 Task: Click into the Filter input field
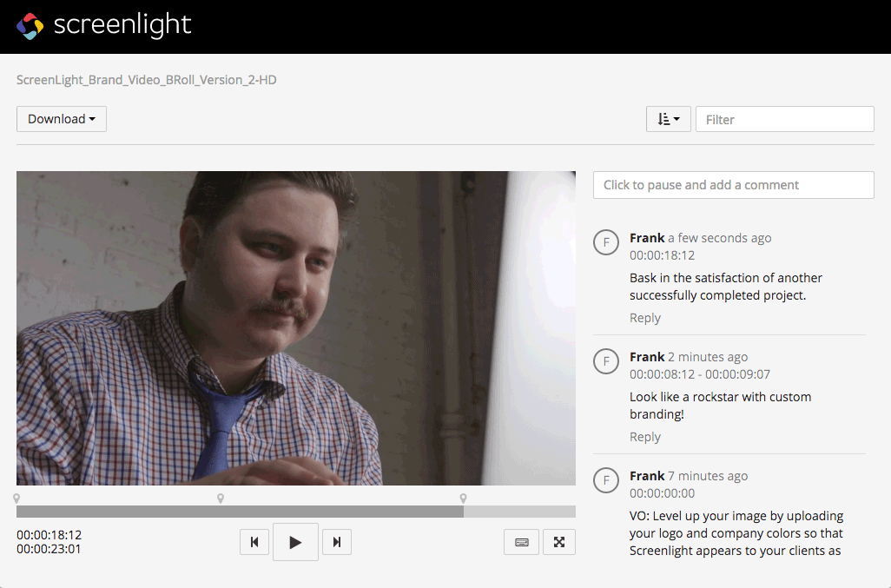[785, 119]
